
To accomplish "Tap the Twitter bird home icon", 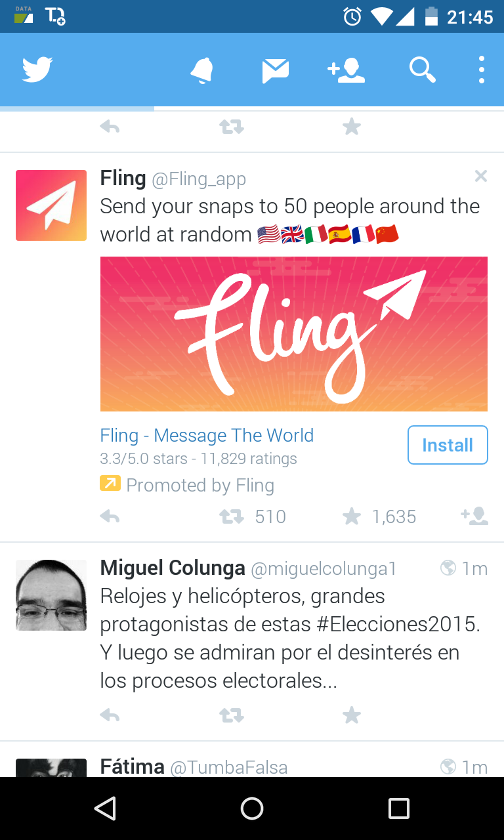I will click(37, 70).
